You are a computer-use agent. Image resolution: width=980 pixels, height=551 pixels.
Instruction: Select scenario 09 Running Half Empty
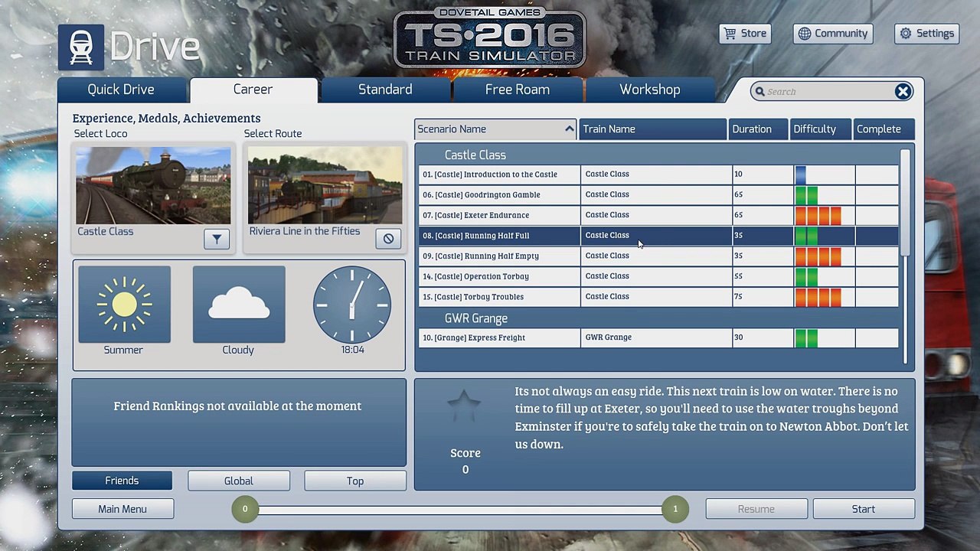(658, 256)
